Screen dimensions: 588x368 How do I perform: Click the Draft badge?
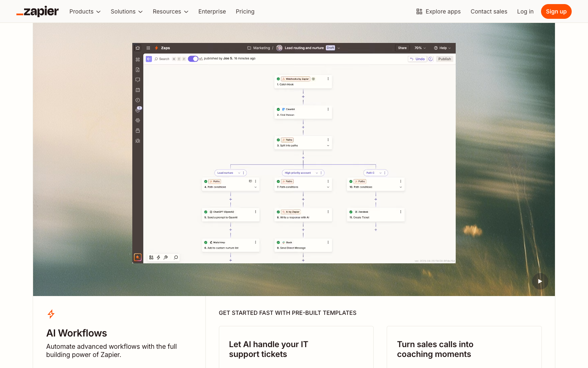click(x=330, y=48)
